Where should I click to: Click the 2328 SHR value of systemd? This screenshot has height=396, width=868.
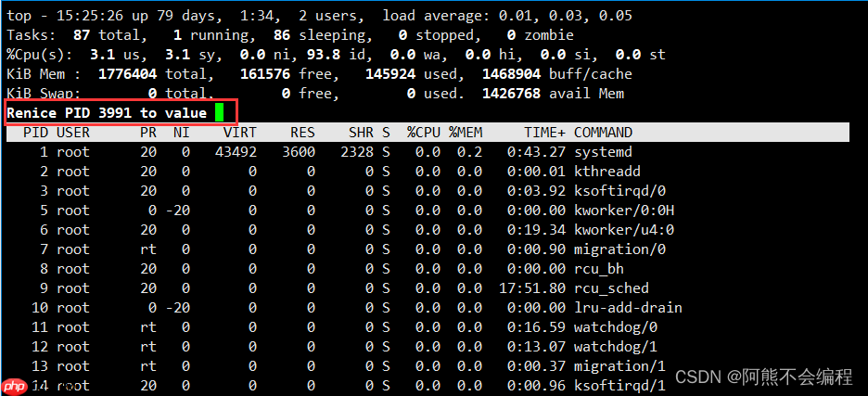pyautogui.click(x=356, y=152)
